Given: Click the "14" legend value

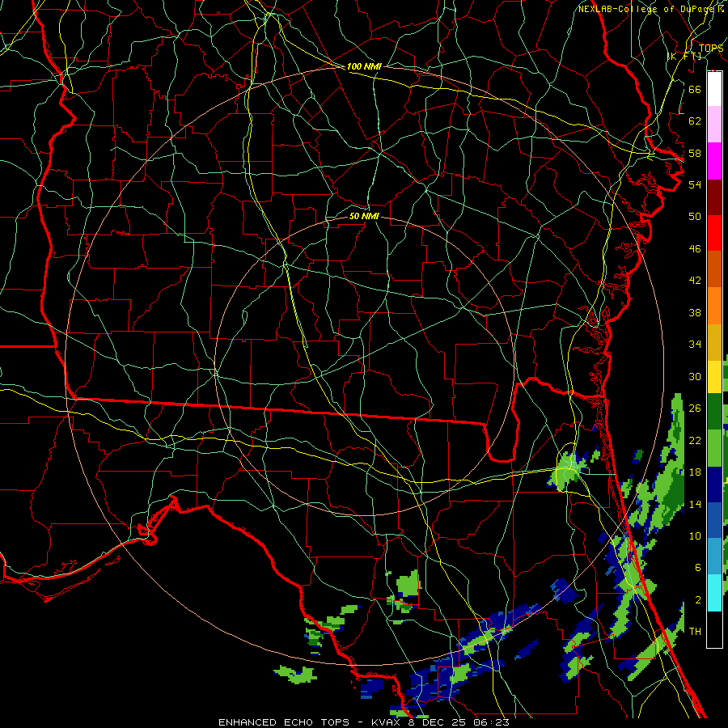Looking at the screenshot, I should pos(695,504).
